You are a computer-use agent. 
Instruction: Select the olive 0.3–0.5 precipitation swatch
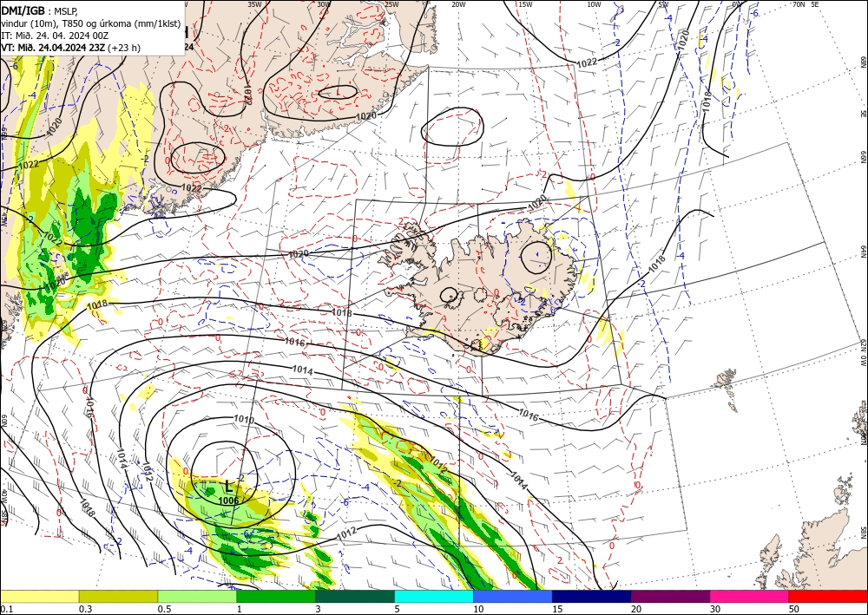[x=118, y=596]
